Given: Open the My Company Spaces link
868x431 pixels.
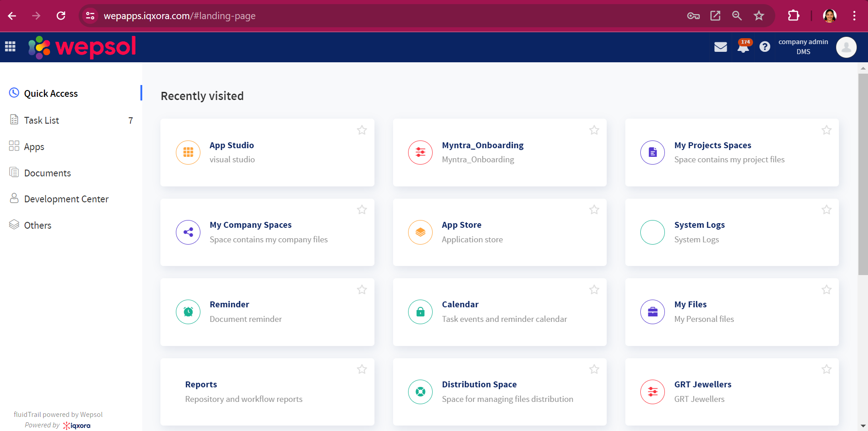Looking at the screenshot, I should (x=250, y=225).
